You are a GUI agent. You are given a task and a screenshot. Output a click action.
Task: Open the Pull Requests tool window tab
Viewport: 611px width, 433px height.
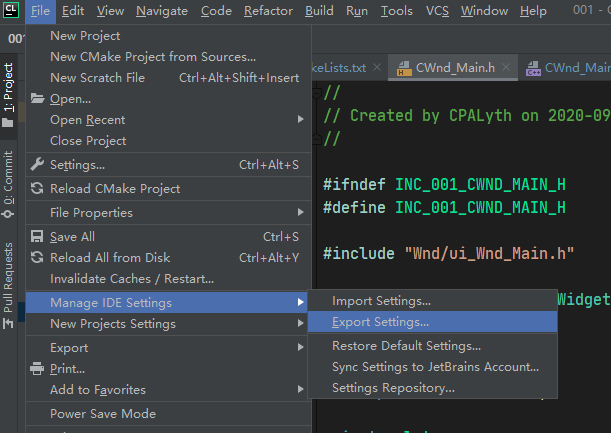[x=8, y=285]
